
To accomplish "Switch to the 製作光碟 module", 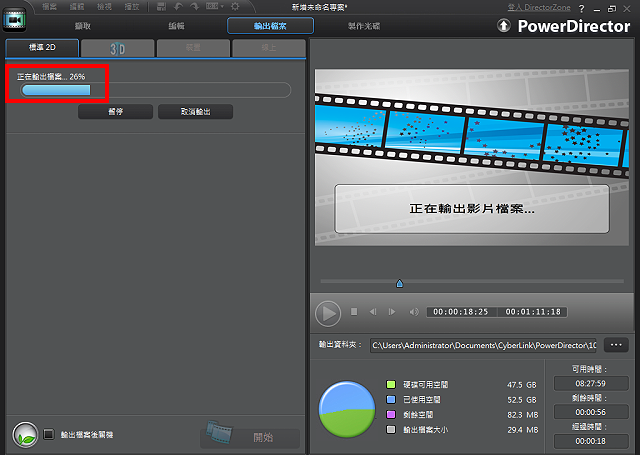I will (x=364, y=26).
